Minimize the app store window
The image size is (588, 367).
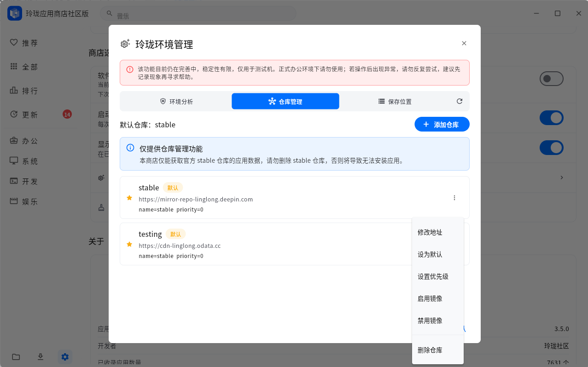(x=536, y=13)
